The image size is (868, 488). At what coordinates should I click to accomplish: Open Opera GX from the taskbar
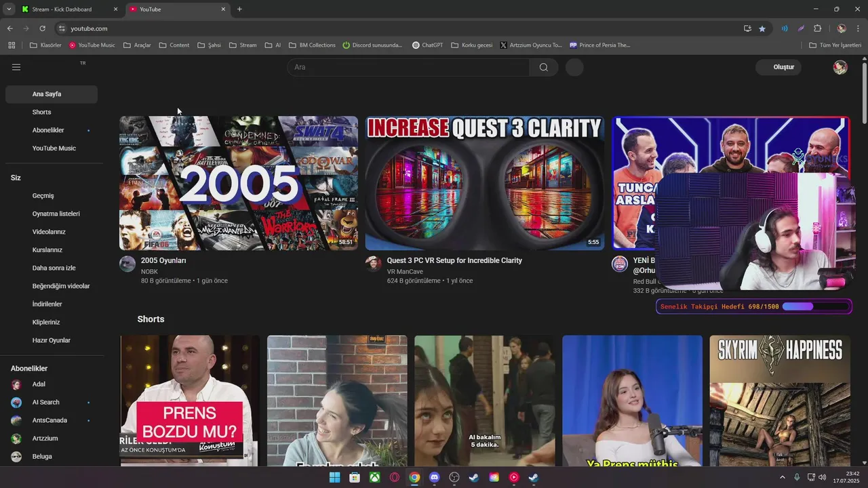[x=395, y=477]
